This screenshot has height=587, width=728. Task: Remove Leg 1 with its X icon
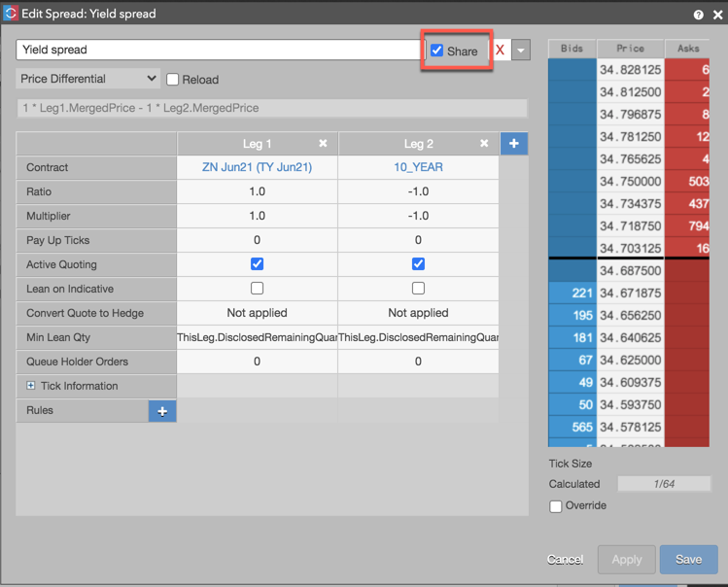(323, 144)
